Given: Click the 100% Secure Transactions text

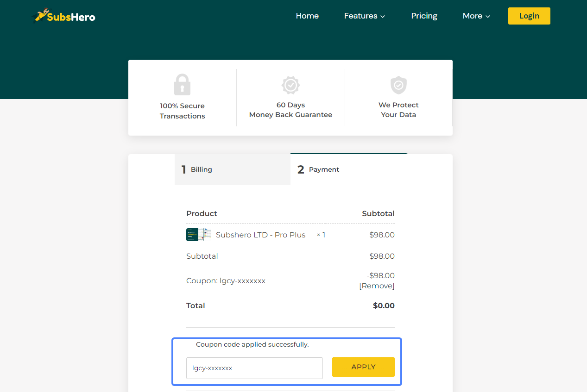Looking at the screenshot, I should pyautogui.click(x=183, y=111).
